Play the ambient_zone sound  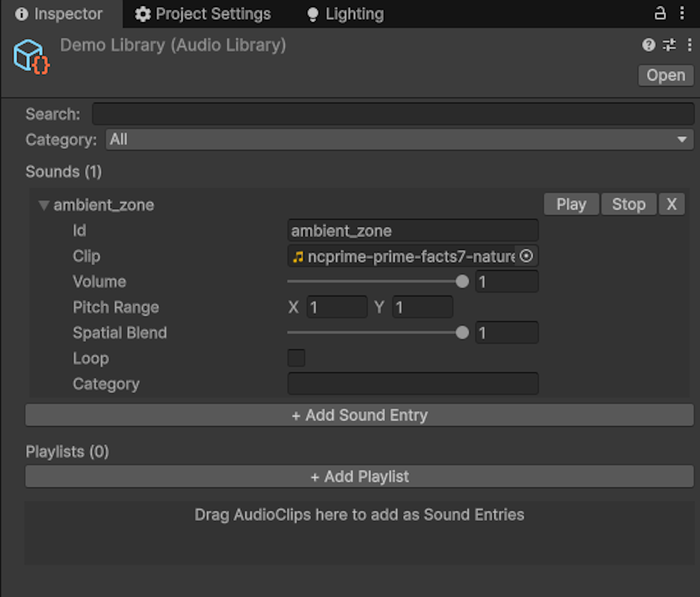[571, 204]
